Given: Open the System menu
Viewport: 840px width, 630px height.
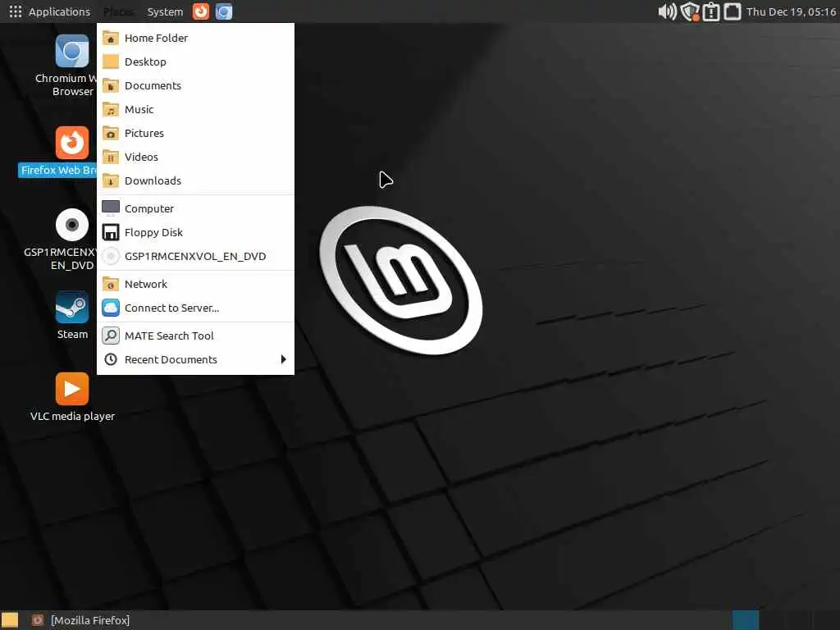Looking at the screenshot, I should [165, 11].
